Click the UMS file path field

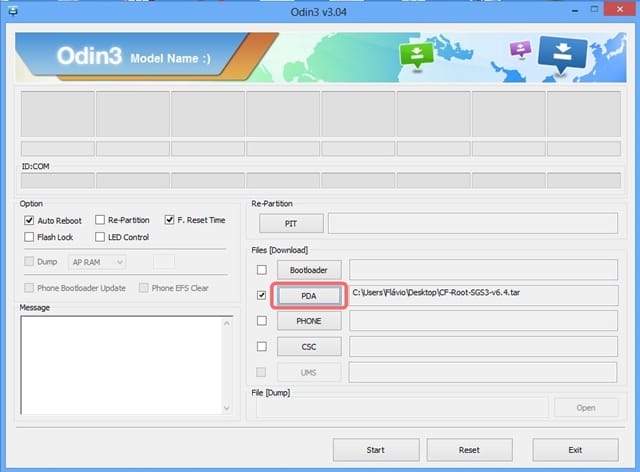point(483,372)
